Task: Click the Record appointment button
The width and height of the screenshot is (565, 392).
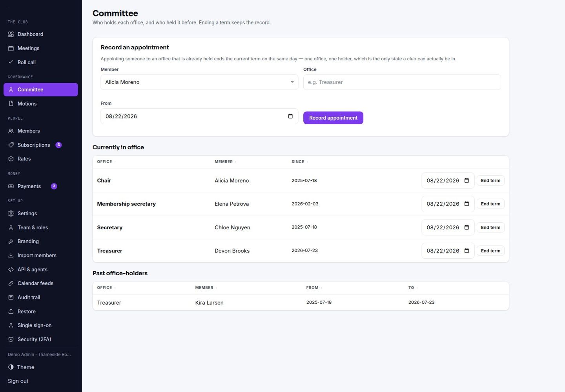Action: pyautogui.click(x=333, y=118)
